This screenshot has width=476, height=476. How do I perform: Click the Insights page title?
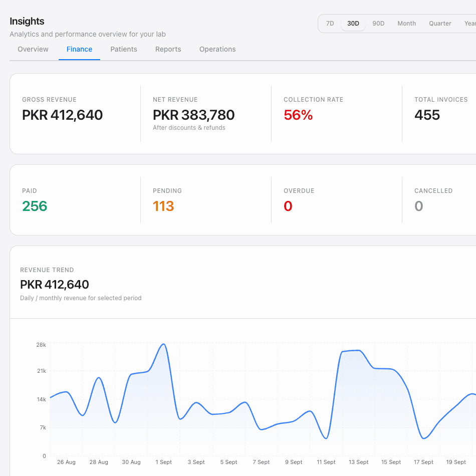click(27, 21)
